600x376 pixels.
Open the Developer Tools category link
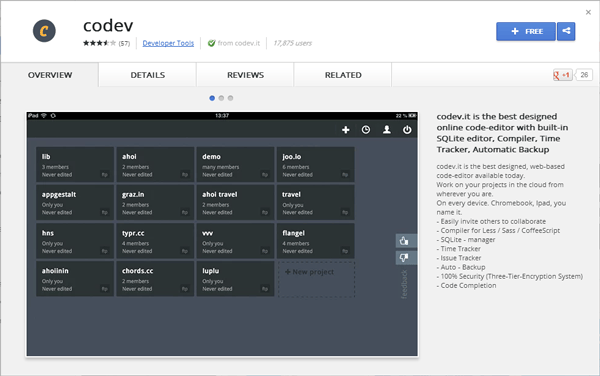coord(168,43)
